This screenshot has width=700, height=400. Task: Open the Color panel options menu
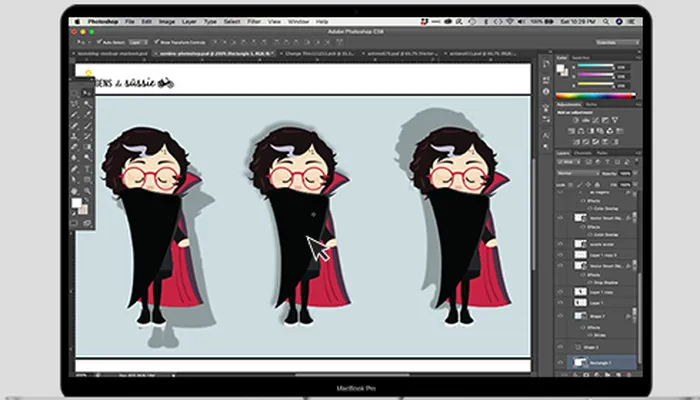pyautogui.click(x=638, y=58)
